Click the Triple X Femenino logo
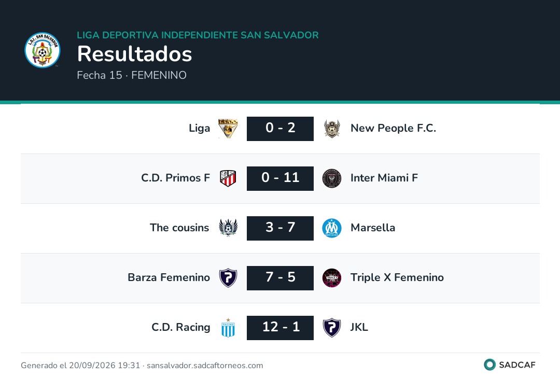 click(x=332, y=278)
